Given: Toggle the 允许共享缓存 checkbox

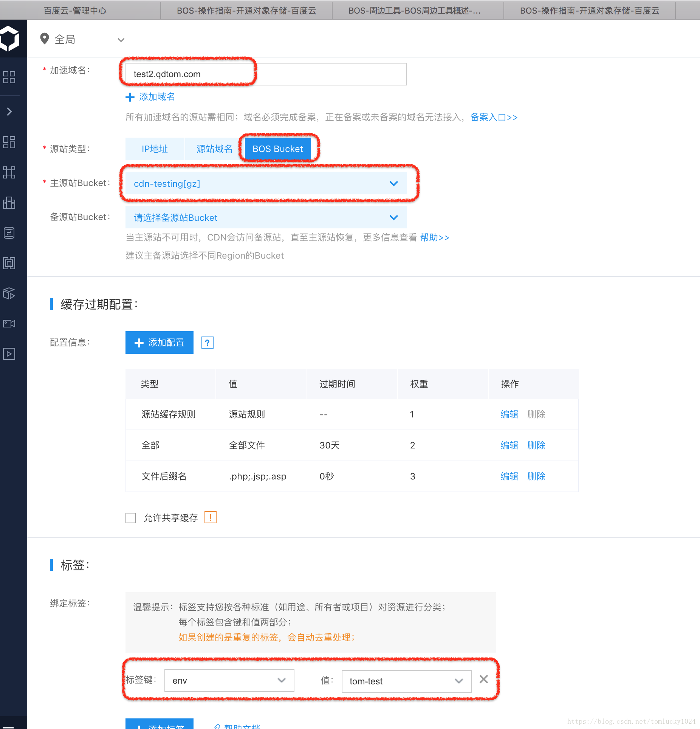Looking at the screenshot, I should [x=131, y=518].
